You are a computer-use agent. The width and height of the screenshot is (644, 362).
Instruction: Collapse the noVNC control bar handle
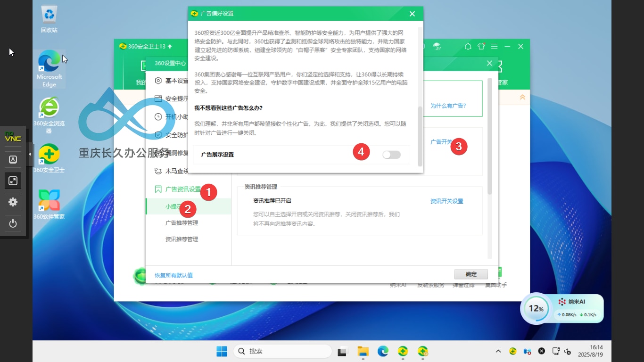click(x=30, y=154)
